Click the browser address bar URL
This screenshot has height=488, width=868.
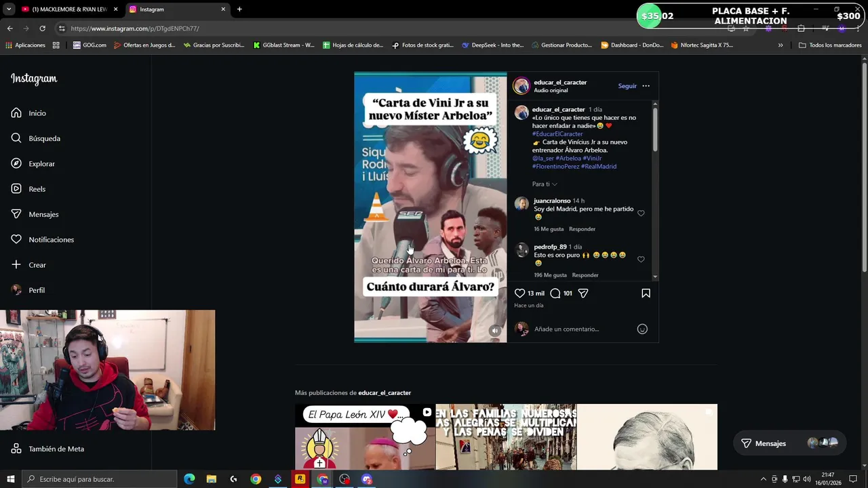point(135,28)
